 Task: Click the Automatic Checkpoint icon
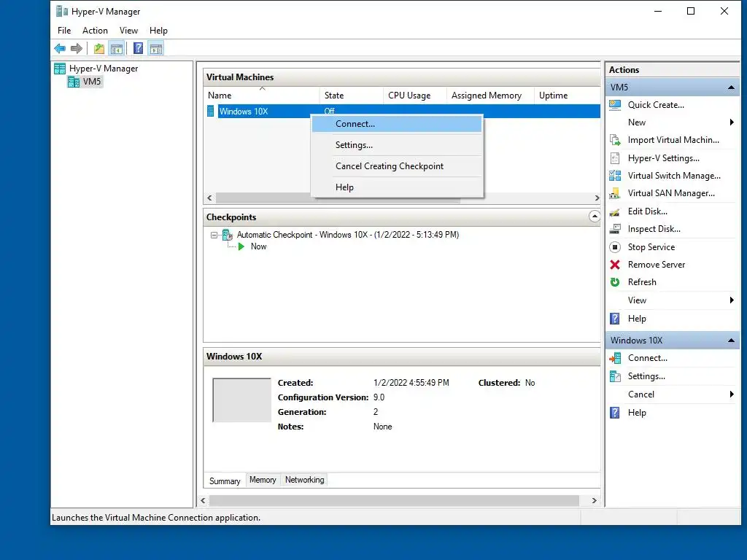pos(228,235)
